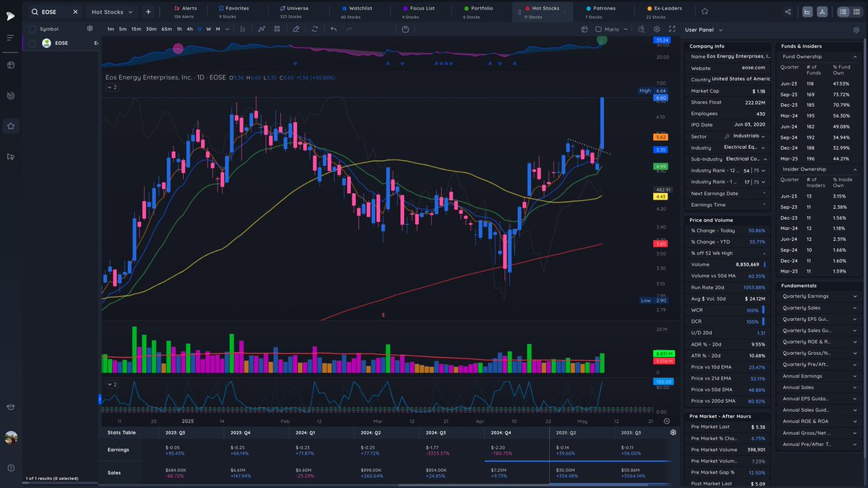The width and height of the screenshot is (868, 488).
Task: Select the 4h timeframe
Action: 190,29
